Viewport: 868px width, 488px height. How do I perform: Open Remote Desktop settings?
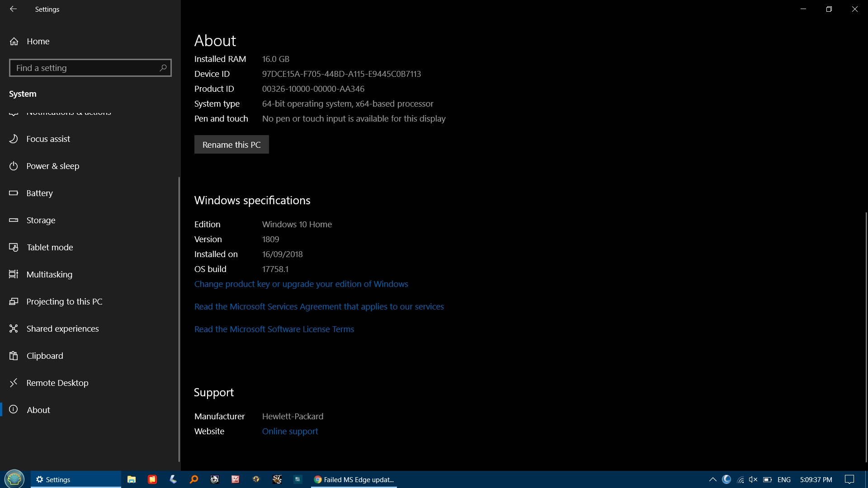click(x=57, y=382)
